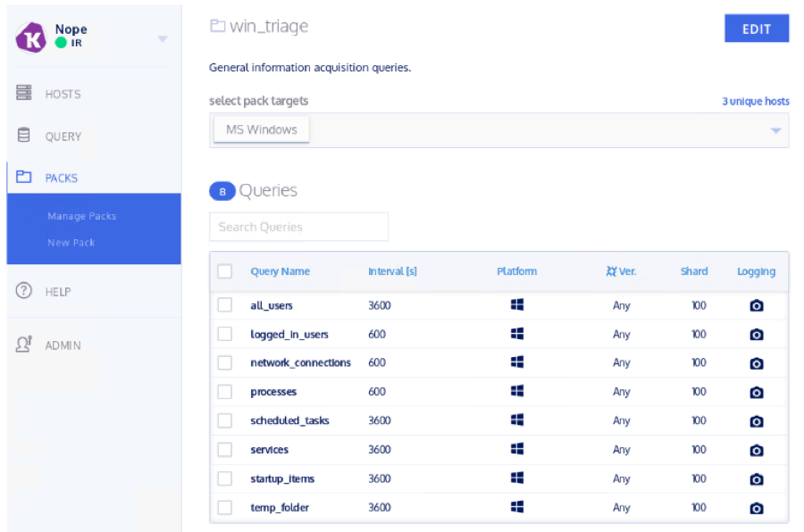Click the Kolide K logo avatar
The image size is (804, 532).
coord(31,37)
